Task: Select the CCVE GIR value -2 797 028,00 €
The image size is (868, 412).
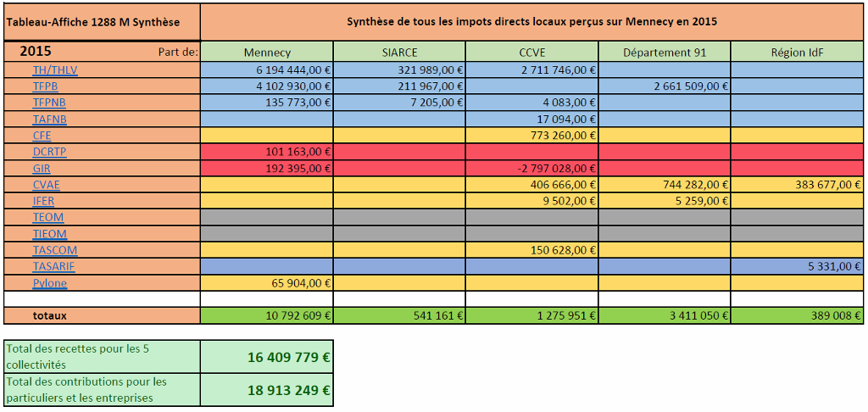Action: coord(531,169)
